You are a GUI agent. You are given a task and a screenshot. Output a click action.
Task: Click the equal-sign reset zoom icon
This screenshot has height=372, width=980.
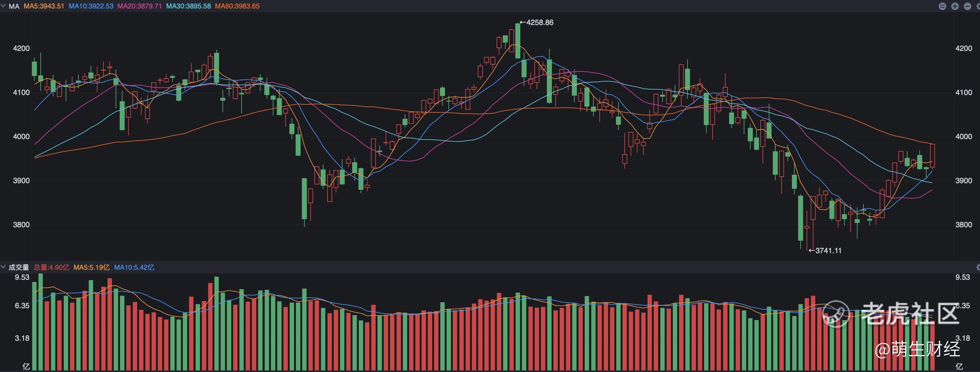coord(942,6)
